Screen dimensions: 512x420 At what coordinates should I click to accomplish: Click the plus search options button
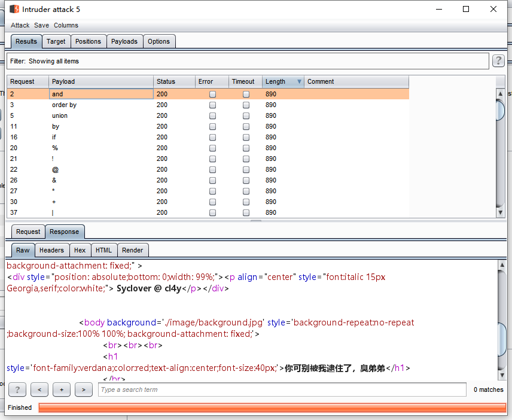[62, 389]
